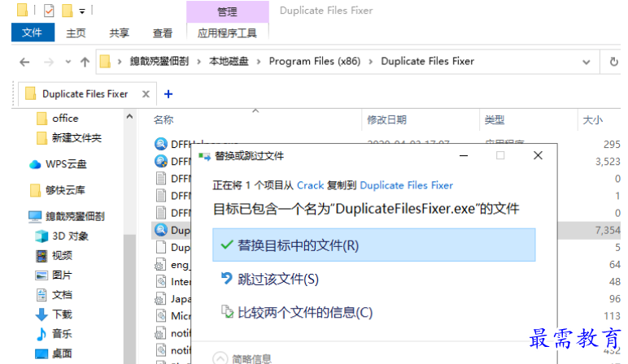Select the Japa settings file row
Screen dimensions: 628x364
(172, 299)
